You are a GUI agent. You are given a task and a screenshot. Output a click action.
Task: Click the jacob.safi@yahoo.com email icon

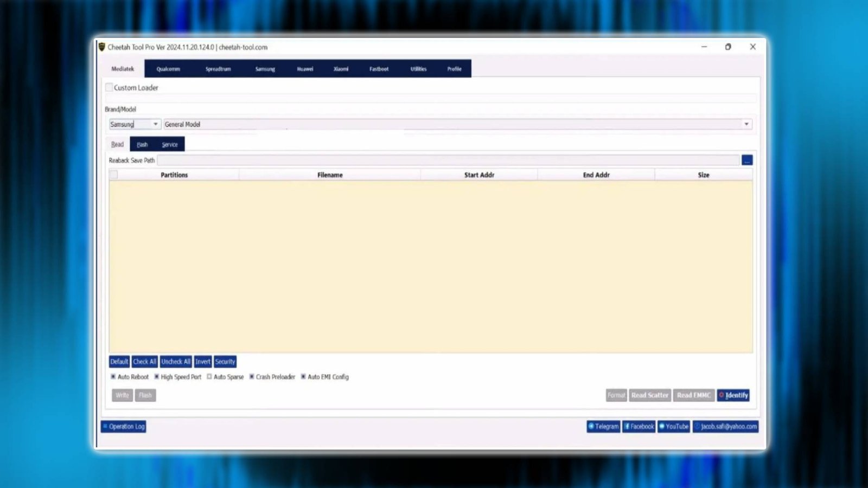click(725, 426)
